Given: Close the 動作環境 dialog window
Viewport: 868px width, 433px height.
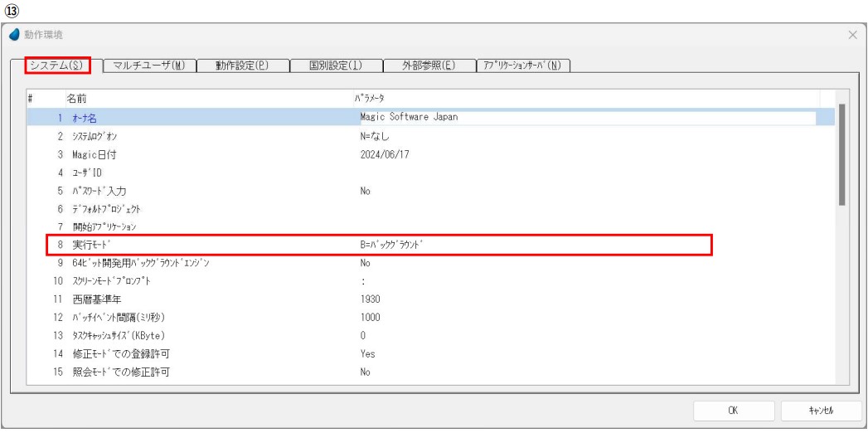Looking at the screenshot, I should click(853, 36).
